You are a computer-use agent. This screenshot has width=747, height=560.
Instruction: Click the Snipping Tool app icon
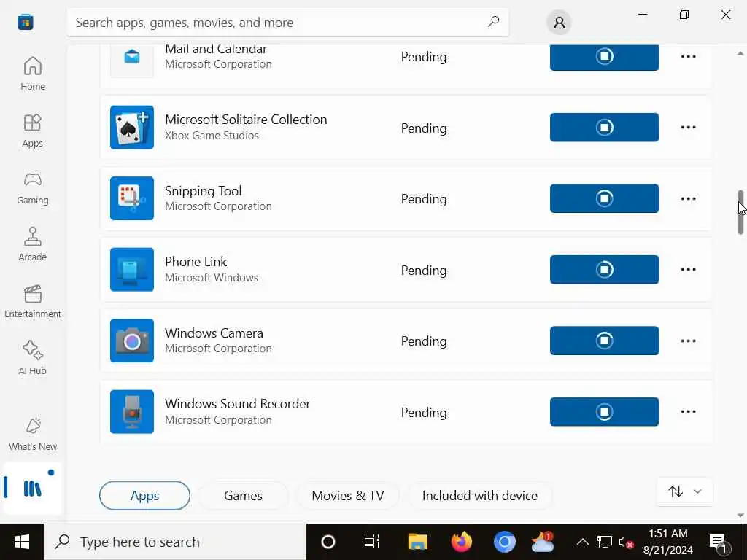[x=132, y=198]
